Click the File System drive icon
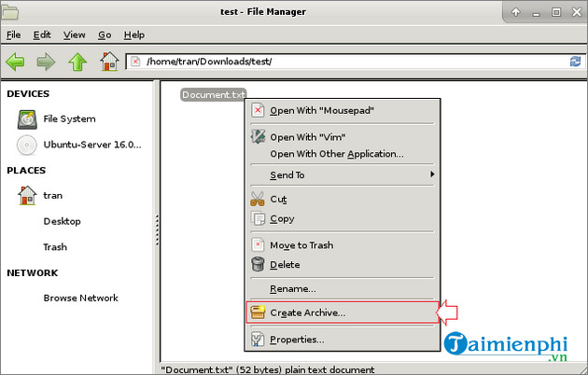588x375 pixels. (27, 119)
